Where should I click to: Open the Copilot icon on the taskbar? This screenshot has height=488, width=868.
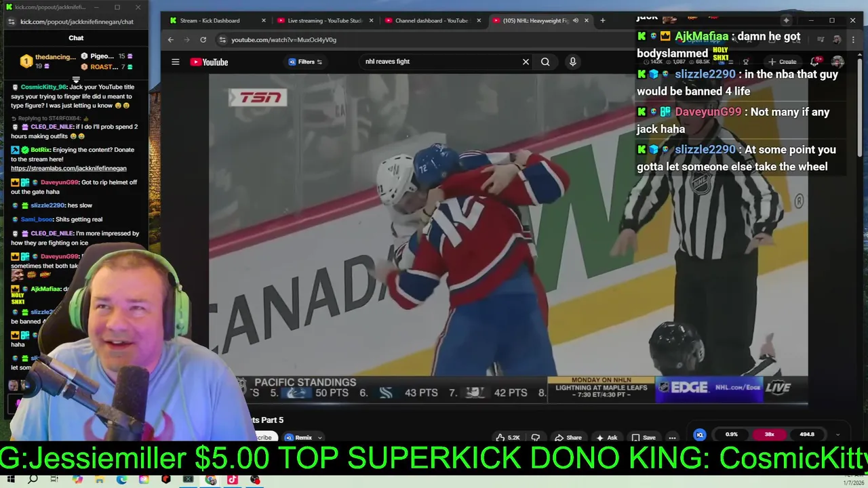coord(77,480)
